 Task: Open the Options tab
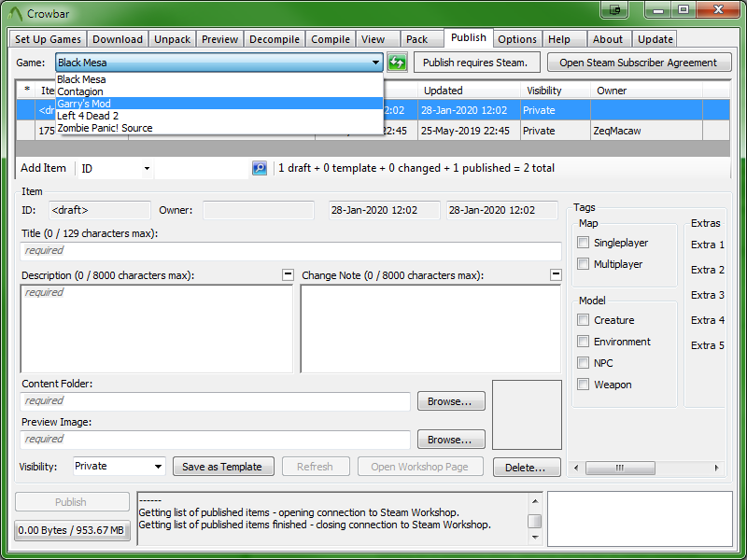coord(517,39)
